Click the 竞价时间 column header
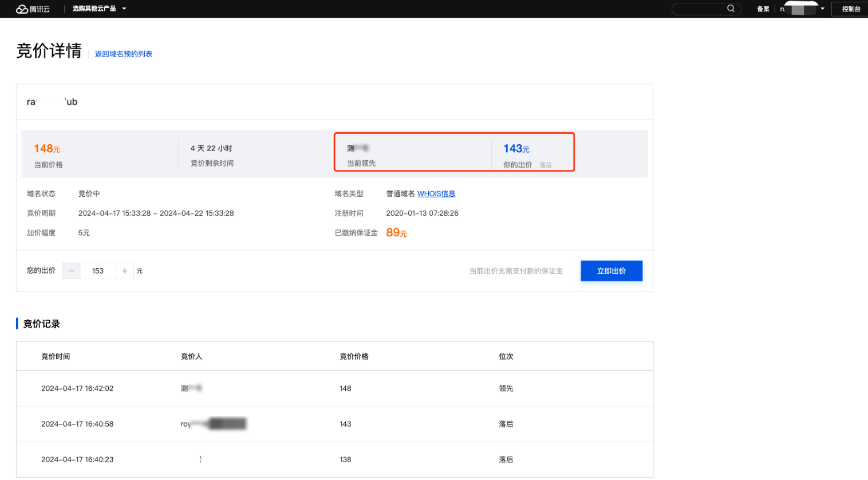Viewport: 868px width, 480px height. 56,356
